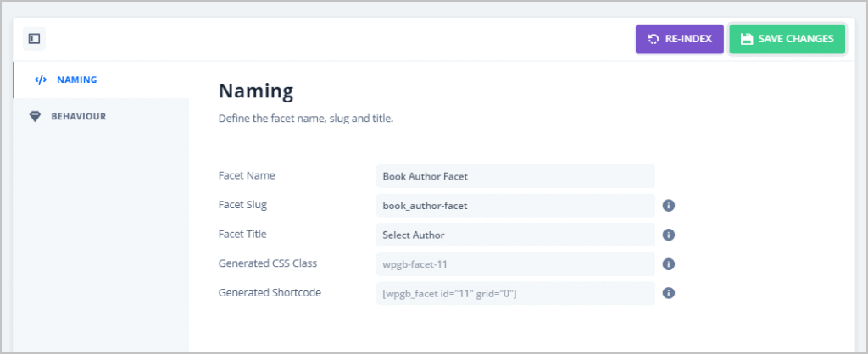
Task: Click the SAVE CHANGES button
Action: [787, 39]
